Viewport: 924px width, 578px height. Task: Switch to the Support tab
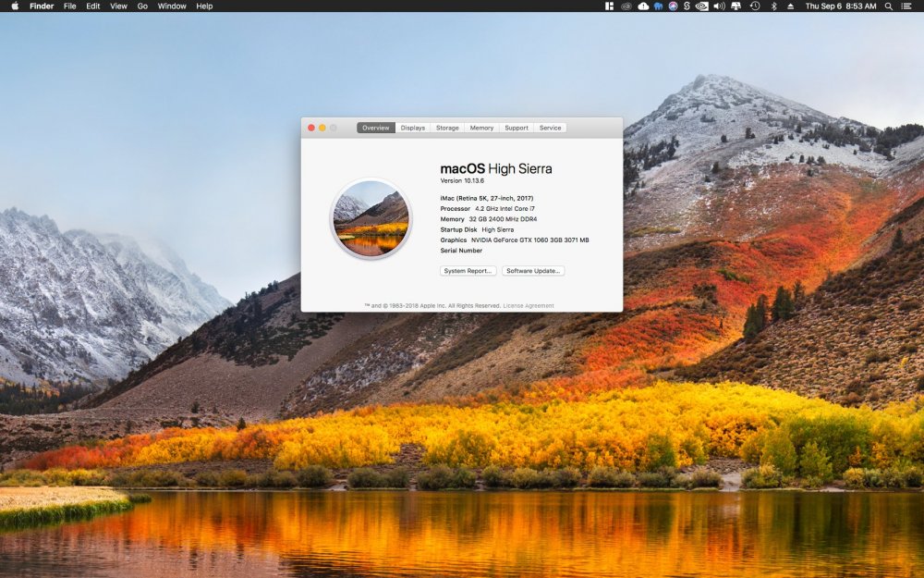tap(517, 128)
